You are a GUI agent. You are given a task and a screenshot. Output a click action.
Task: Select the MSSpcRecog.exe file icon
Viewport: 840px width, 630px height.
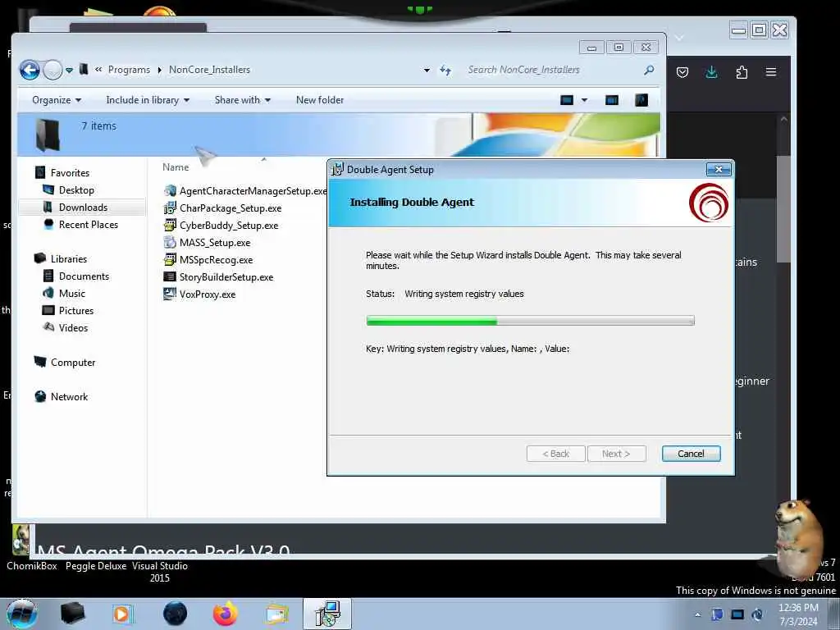click(170, 260)
